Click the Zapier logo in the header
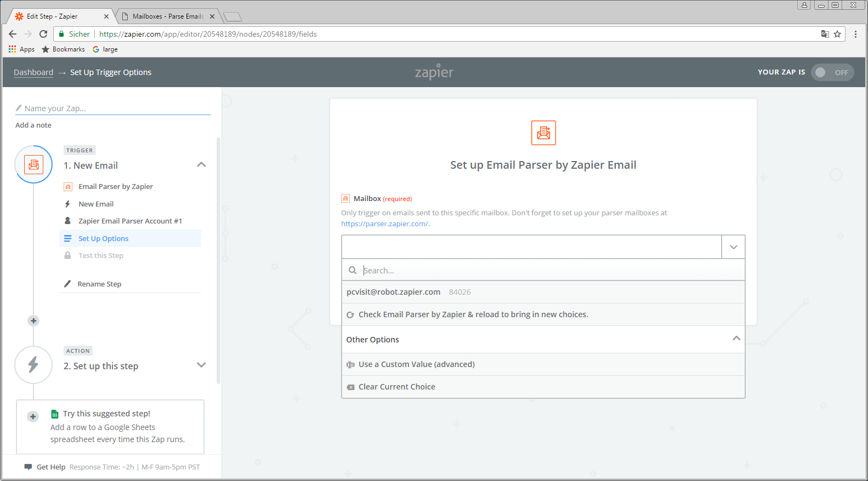The width and height of the screenshot is (868, 481). [x=434, y=72]
